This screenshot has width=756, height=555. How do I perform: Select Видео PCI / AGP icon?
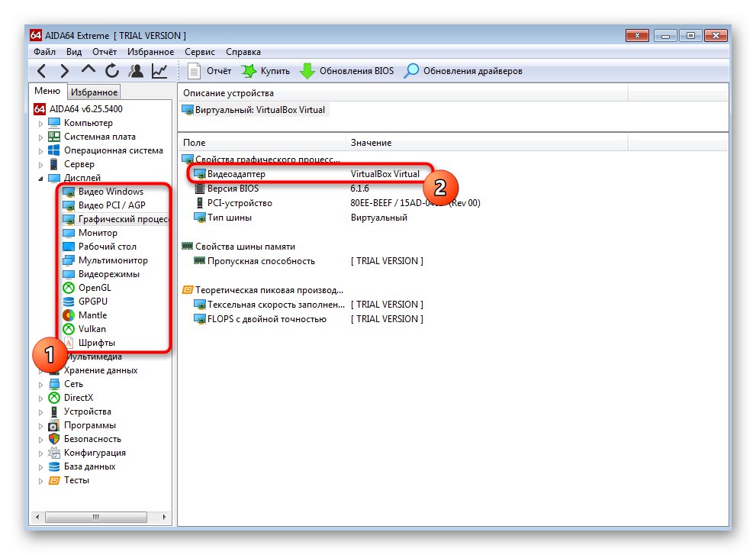69,205
